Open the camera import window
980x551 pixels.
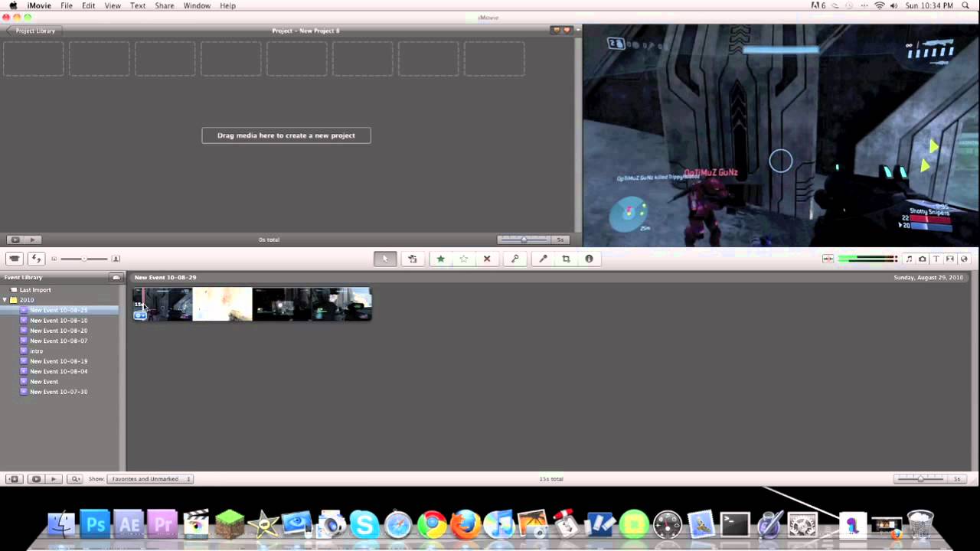[x=15, y=259]
